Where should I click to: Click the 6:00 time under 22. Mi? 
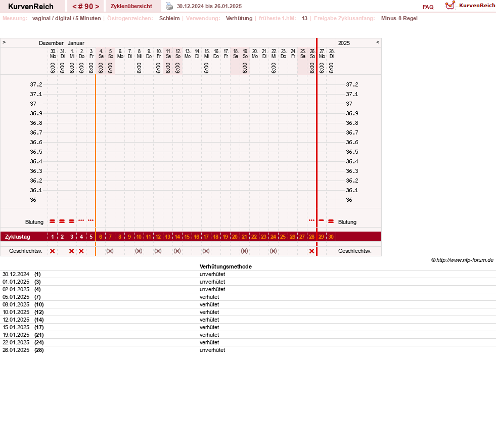click(274, 68)
